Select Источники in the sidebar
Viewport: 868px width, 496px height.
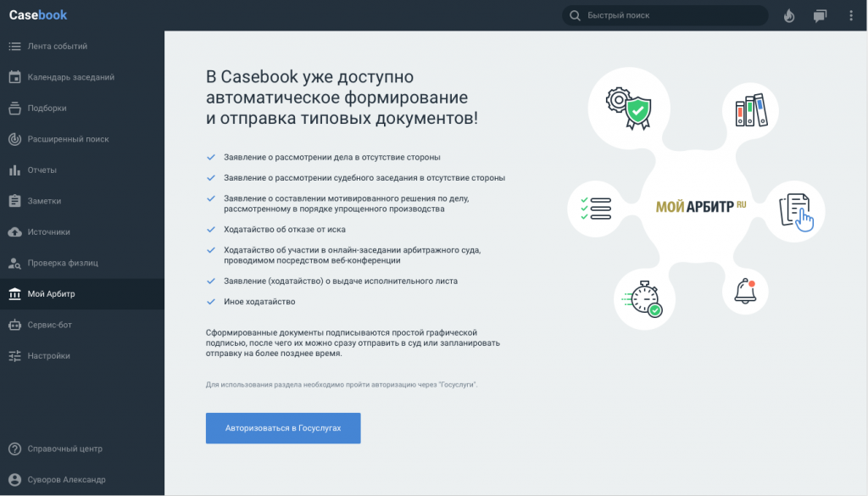(82, 232)
